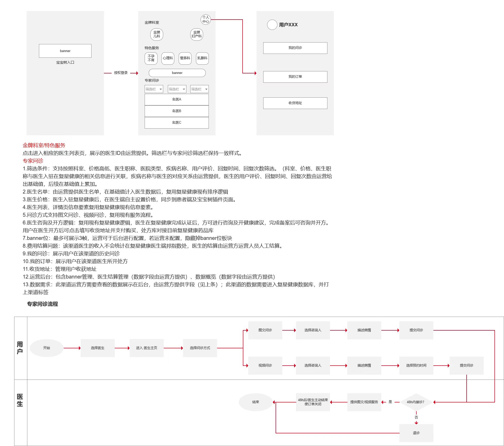Select doctor 名医A in the list
504x446 pixels.
(x=177, y=99)
